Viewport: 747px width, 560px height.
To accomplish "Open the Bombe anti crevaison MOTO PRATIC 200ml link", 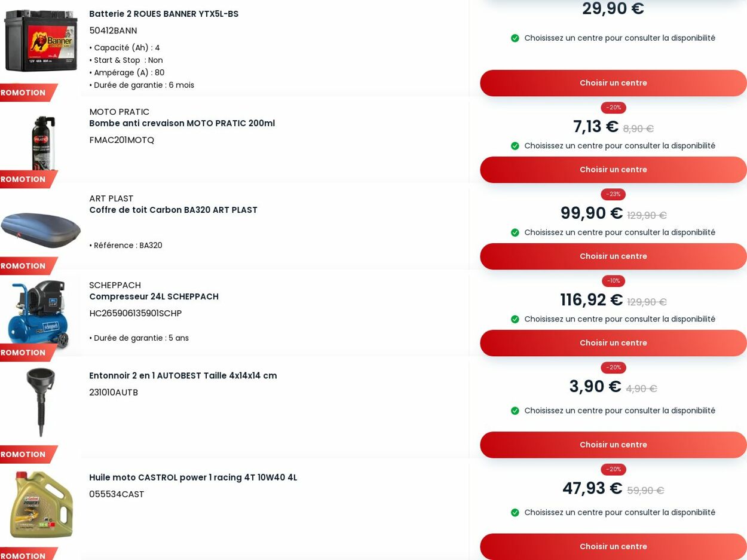I will [x=182, y=123].
